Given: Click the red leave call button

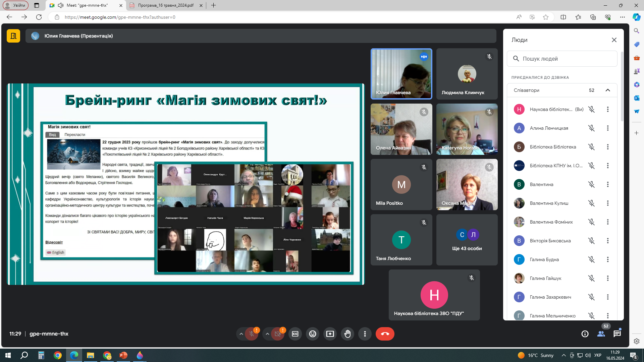Looking at the screenshot, I should tap(385, 334).
